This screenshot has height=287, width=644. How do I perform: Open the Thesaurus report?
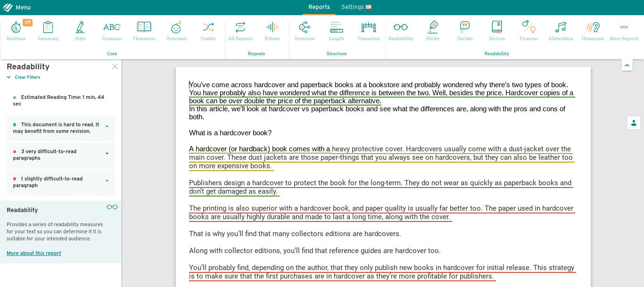(x=144, y=31)
